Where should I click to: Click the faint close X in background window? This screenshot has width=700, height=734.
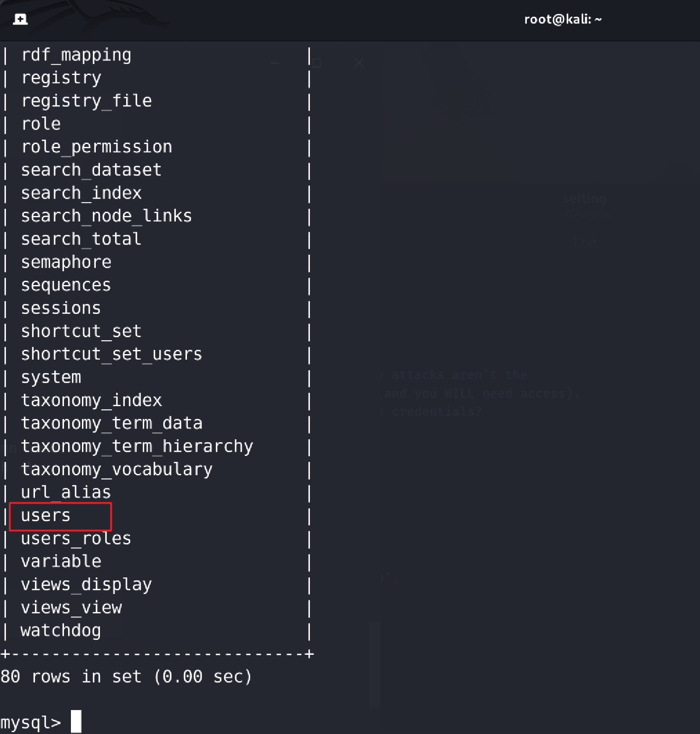[359, 63]
